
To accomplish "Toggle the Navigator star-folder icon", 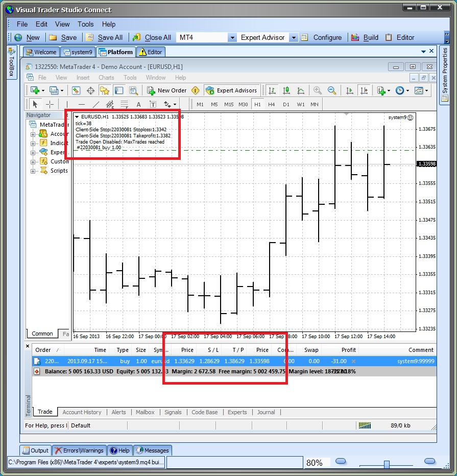I will click(x=105, y=90).
